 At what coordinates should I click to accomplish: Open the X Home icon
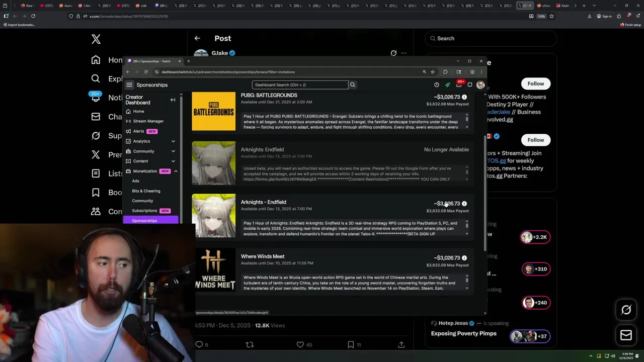[x=96, y=60]
